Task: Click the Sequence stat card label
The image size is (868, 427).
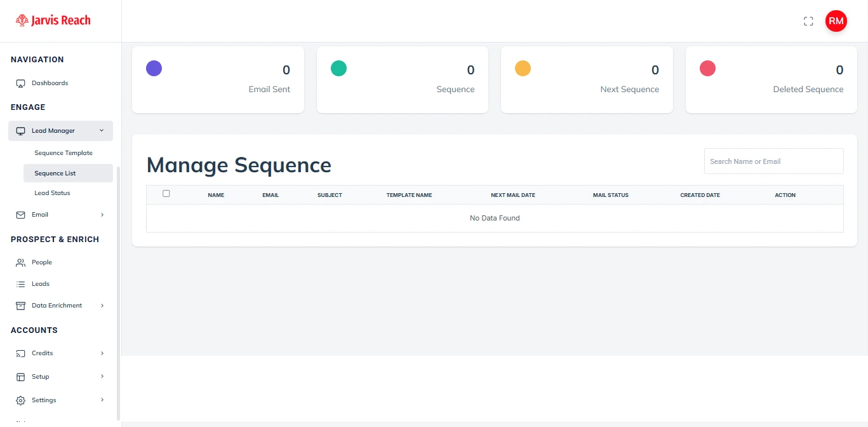Action: tap(455, 90)
